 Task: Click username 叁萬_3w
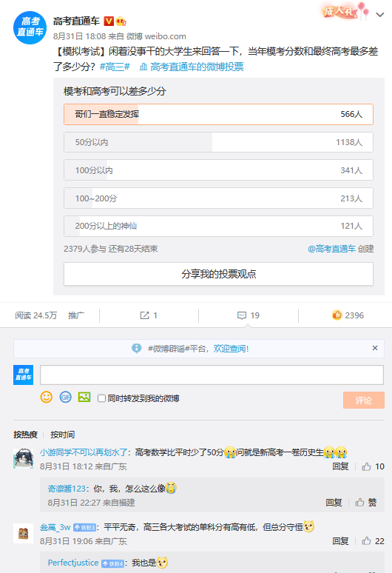55,527
